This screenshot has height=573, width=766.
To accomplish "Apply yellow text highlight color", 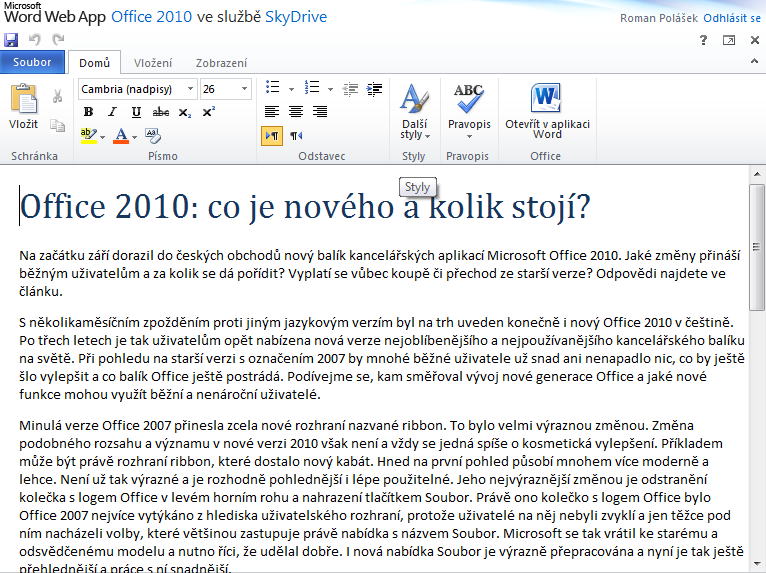I will tap(88, 135).
